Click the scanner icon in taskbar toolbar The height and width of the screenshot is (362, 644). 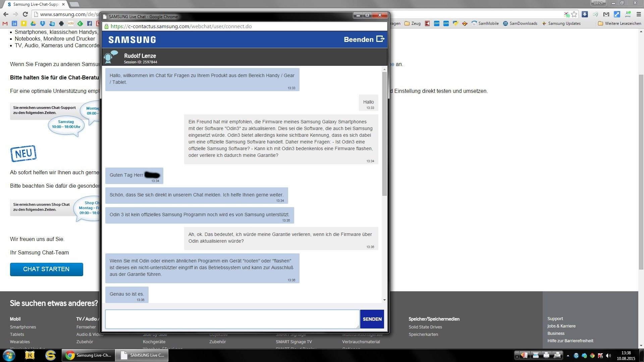click(x=536, y=355)
